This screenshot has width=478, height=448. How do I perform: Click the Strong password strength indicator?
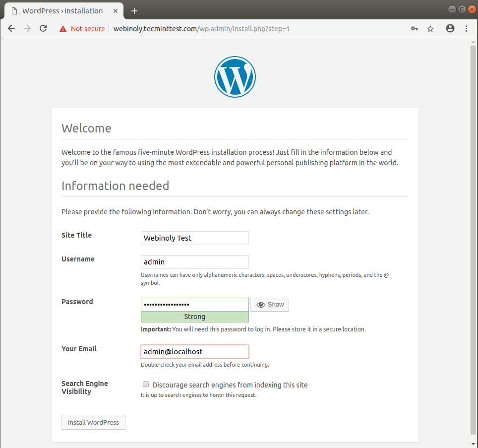pyautogui.click(x=194, y=317)
